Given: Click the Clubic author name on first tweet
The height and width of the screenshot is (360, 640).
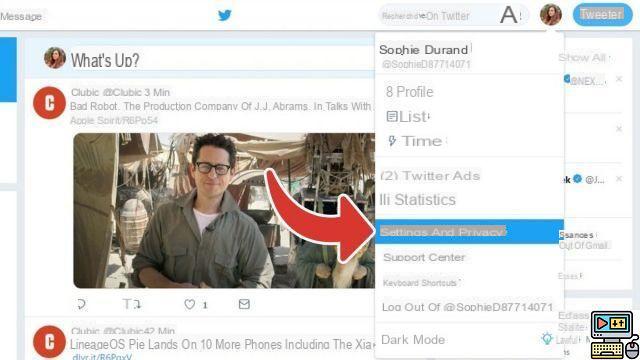Looking at the screenshot, I should point(85,92).
